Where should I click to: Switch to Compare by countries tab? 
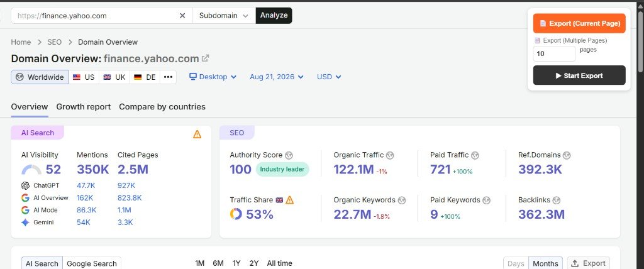[162, 107]
